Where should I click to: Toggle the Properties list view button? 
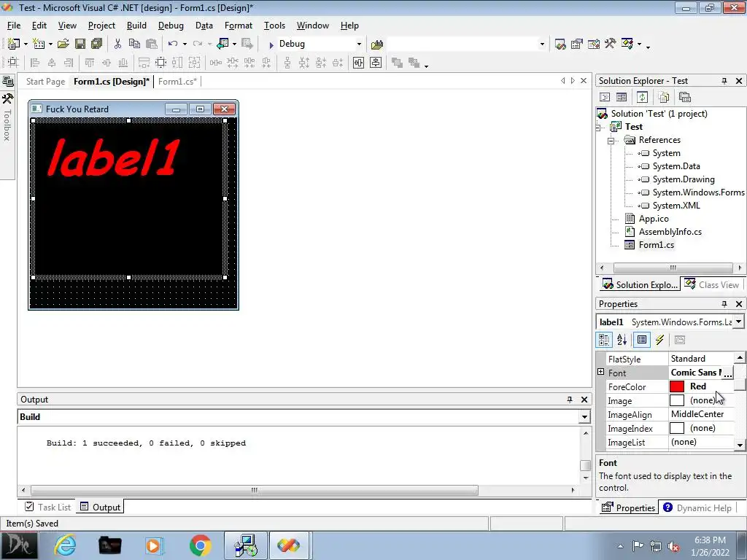coord(642,340)
